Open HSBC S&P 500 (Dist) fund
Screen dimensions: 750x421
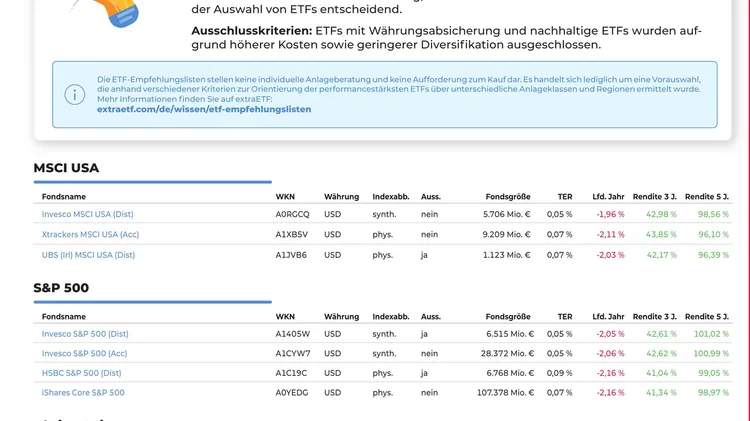click(81, 373)
